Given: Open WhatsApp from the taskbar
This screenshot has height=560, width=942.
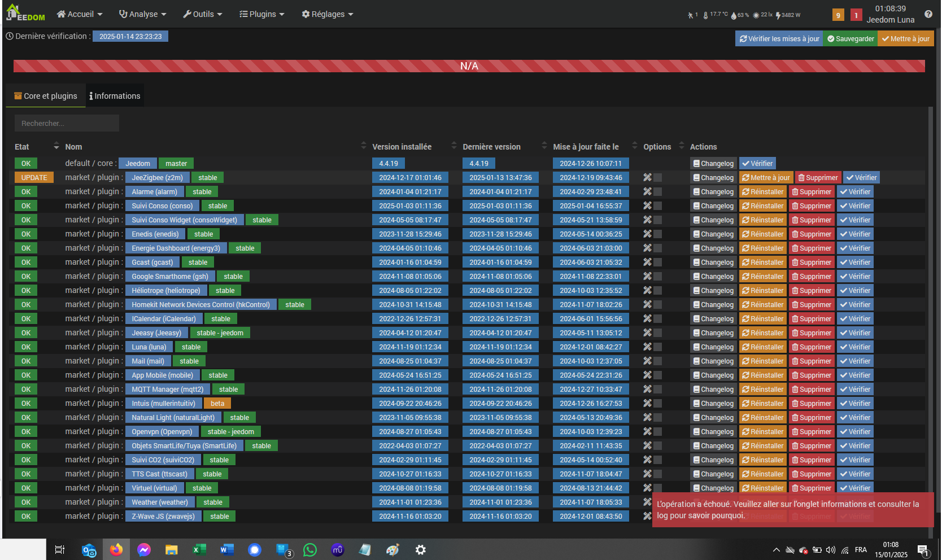Looking at the screenshot, I should tap(310, 549).
